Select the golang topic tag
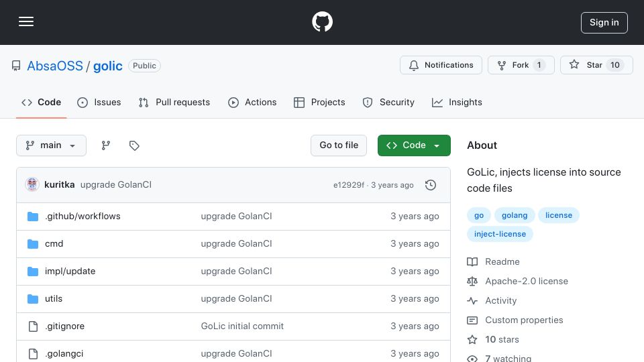Viewport: 644px width, 362px height. tap(515, 215)
